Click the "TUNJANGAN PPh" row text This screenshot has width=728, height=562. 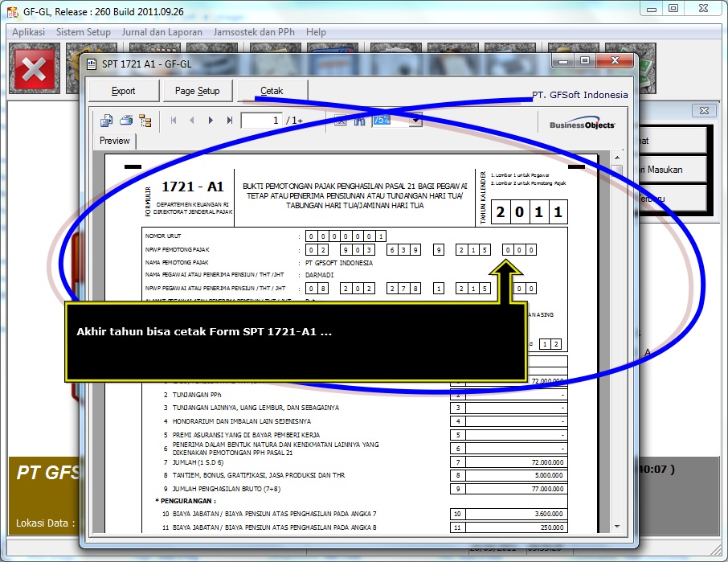click(x=197, y=395)
